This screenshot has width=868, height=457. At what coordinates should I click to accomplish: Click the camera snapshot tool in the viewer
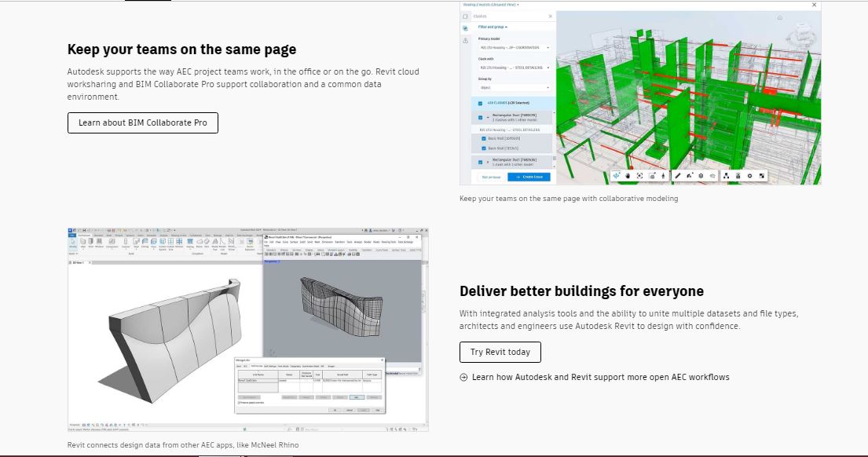pos(652,176)
